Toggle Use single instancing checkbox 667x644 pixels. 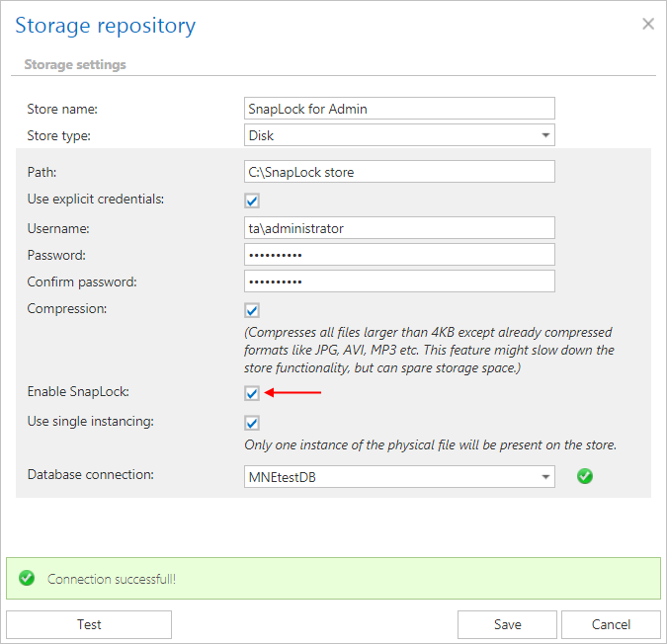(x=252, y=423)
